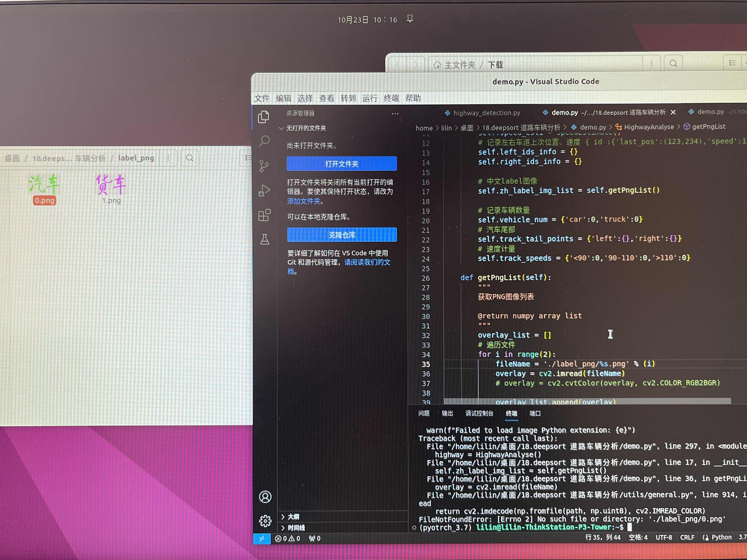
Task: Click the 克隆仓库 button
Action: pos(342,235)
